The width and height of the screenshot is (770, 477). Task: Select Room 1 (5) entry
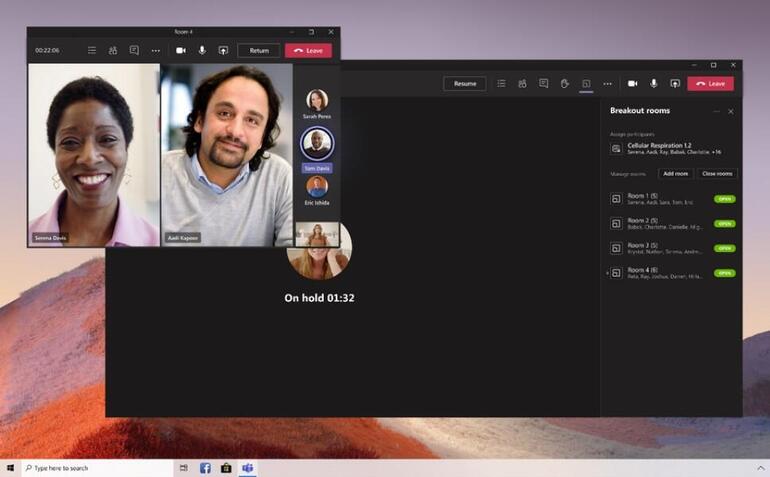pos(673,199)
